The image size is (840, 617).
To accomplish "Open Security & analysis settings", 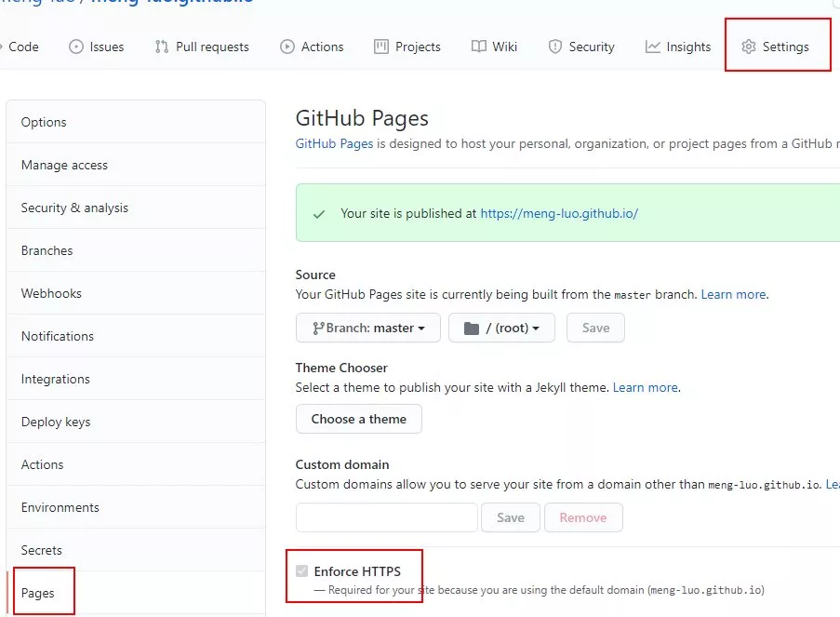I will click(136, 208).
